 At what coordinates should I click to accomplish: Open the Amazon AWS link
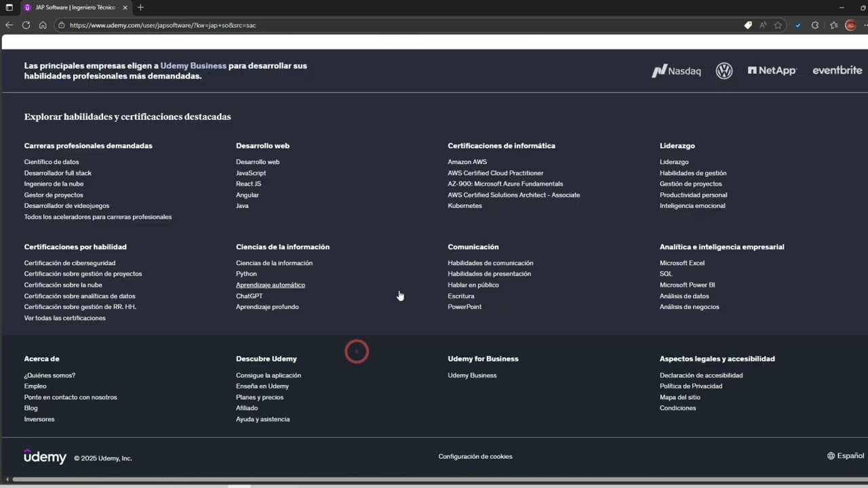467,162
